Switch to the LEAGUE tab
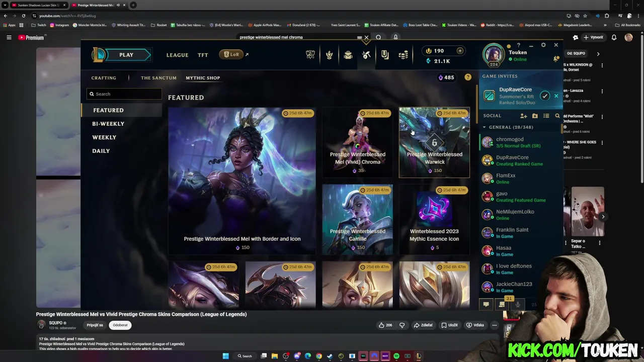The width and height of the screenshot is (644, 362). [177, 55]
